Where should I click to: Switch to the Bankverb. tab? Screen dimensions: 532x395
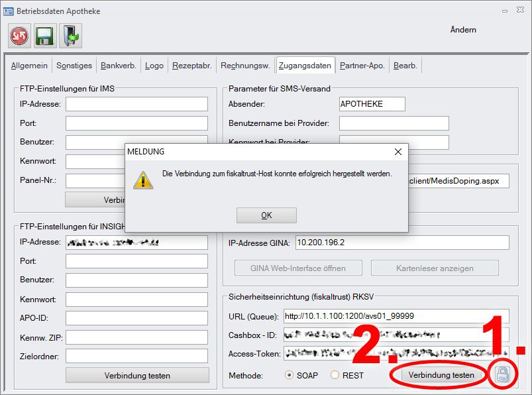[x=119, y=66]
